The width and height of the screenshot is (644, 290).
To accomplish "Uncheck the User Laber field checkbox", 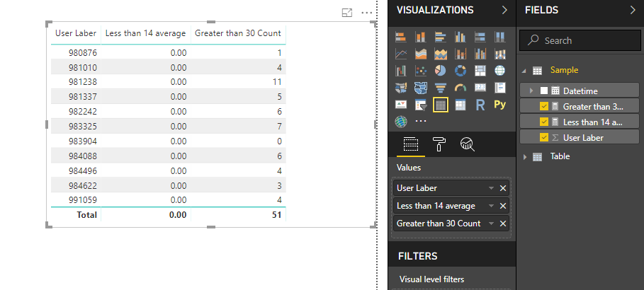I will pyautogui.click(x=544, y=137).
